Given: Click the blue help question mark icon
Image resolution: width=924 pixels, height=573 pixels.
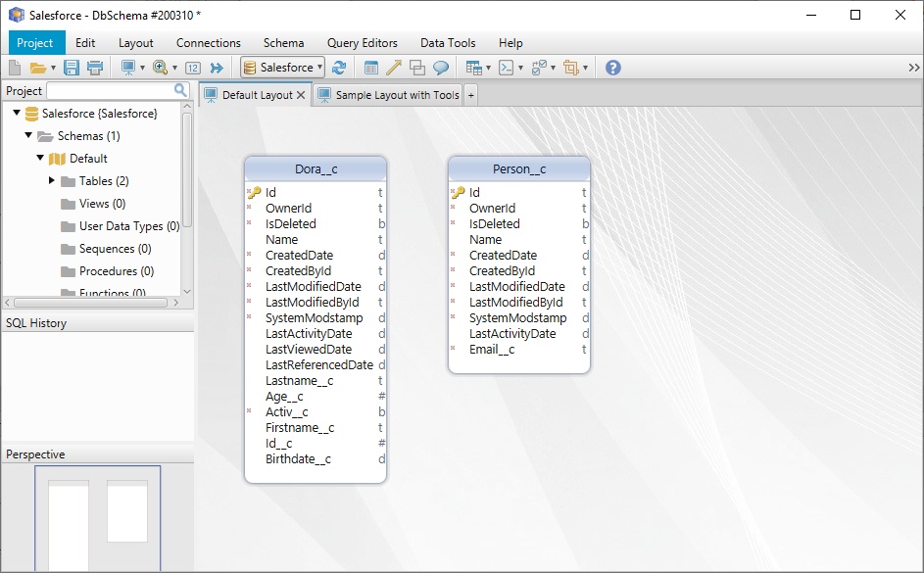Looking at the screenshot, I should [x=612, y=68].
